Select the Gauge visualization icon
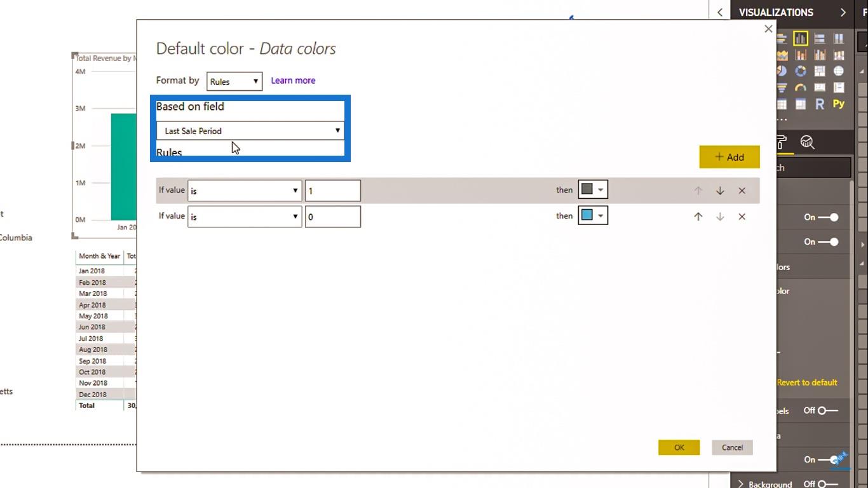Screen dimensions: 868x488 point(801,87)
